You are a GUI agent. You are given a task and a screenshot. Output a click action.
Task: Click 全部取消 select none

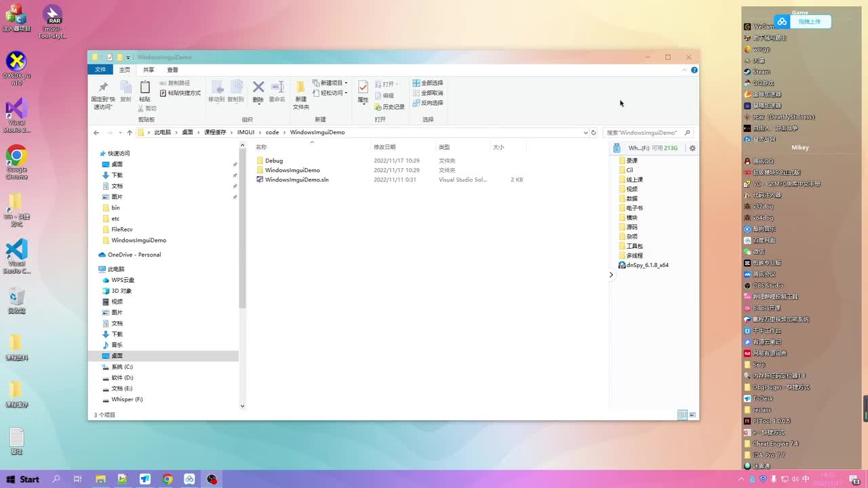428,93
